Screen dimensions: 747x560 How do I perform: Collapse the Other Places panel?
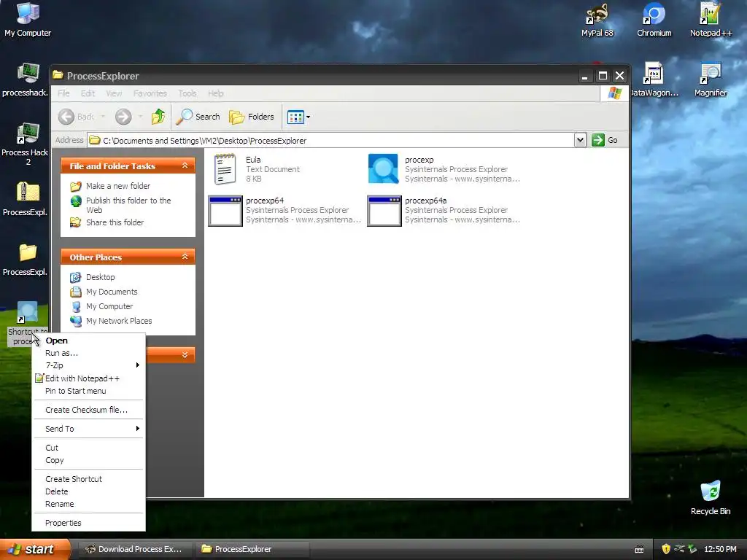185,257
